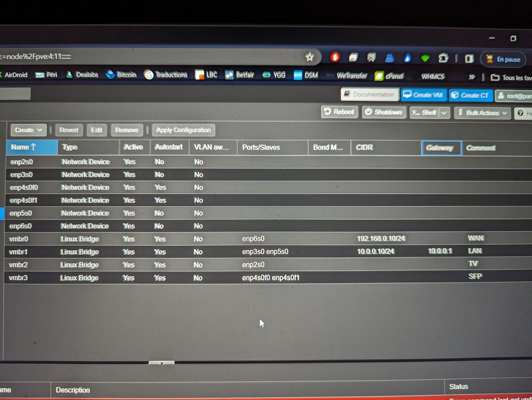Select the vmbr3 bridge row

pyautogui.click(x=269, y=277)
